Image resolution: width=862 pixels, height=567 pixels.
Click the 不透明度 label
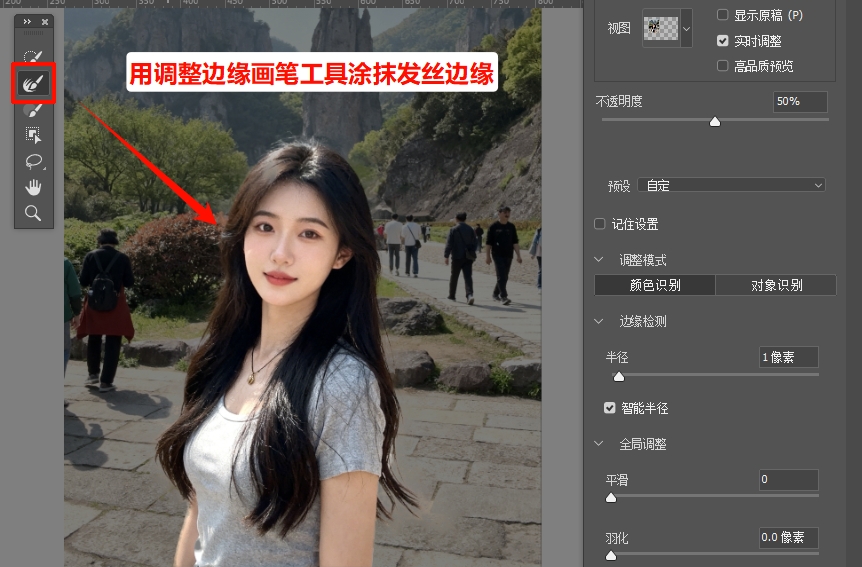pyautogui.click(x=618, y=101)
